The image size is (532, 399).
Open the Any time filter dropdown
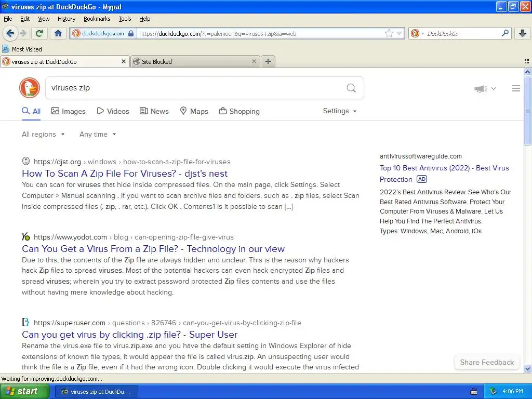(98, 135)
